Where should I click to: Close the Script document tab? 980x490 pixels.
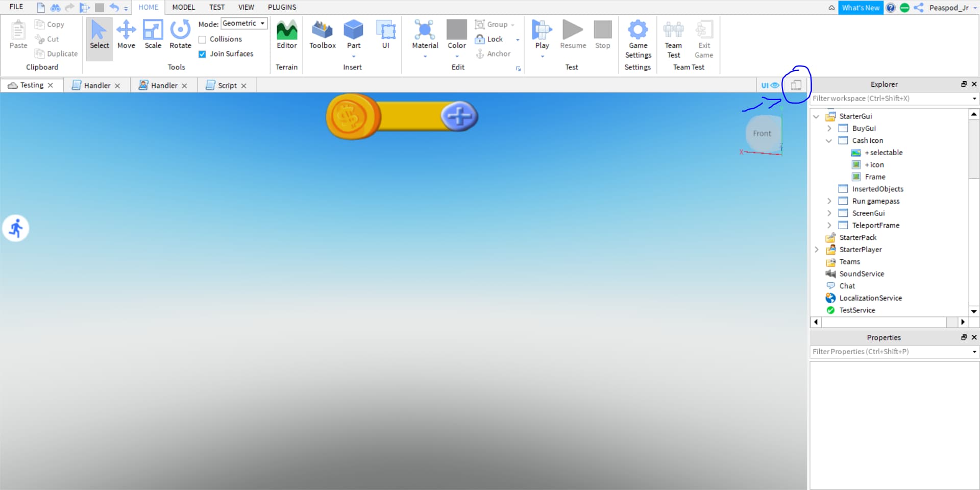click(244, 86)
